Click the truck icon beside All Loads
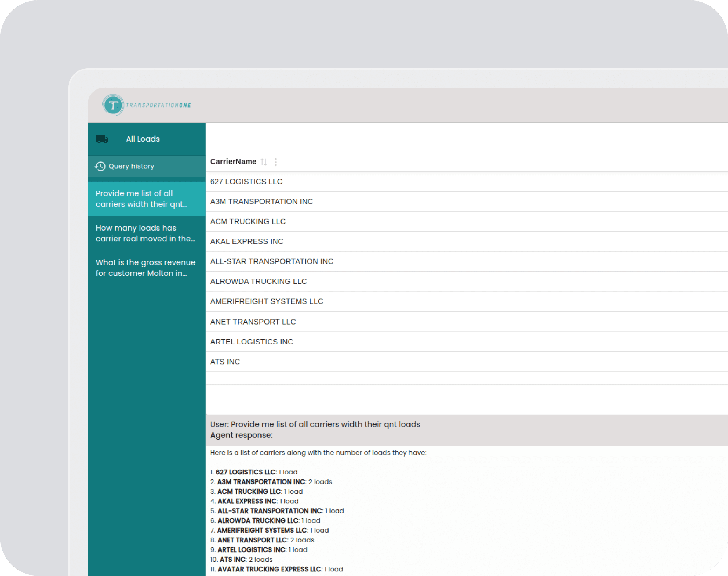The image size is (728, 576). point(102,139)
